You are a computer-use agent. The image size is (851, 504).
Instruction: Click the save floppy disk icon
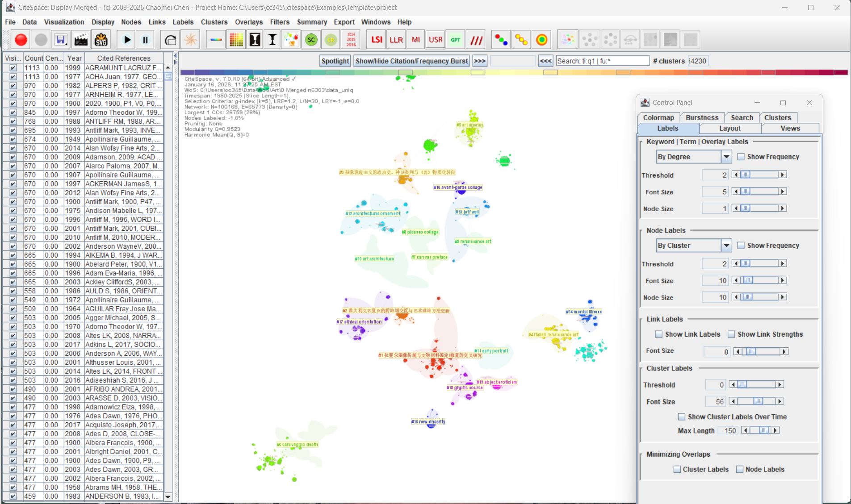[60, 40]
